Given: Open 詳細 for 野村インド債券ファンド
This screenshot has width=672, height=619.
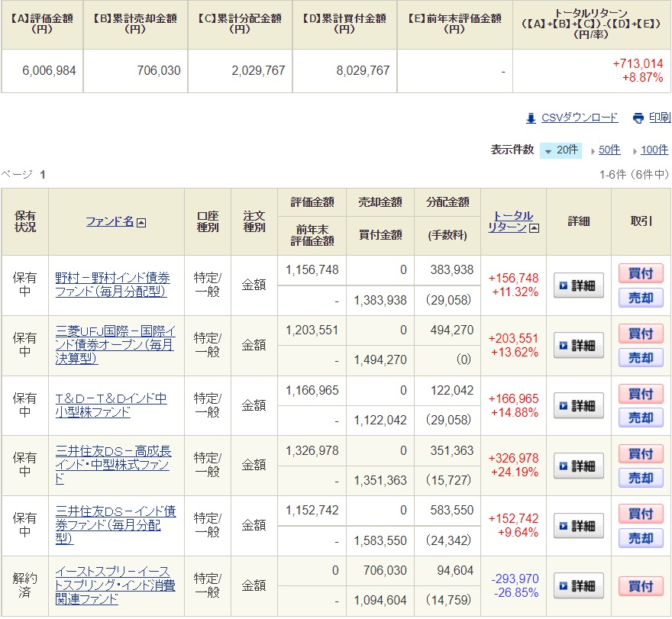Looking at the screenshot, I should [x=578, y=285].
